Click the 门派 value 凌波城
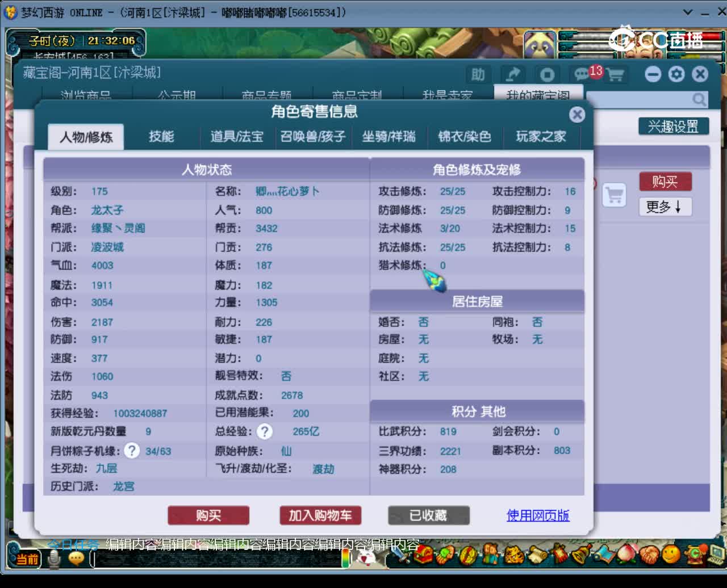Image resolution: width=727 pixels, height=588 pixels. [x=107, y=247]
